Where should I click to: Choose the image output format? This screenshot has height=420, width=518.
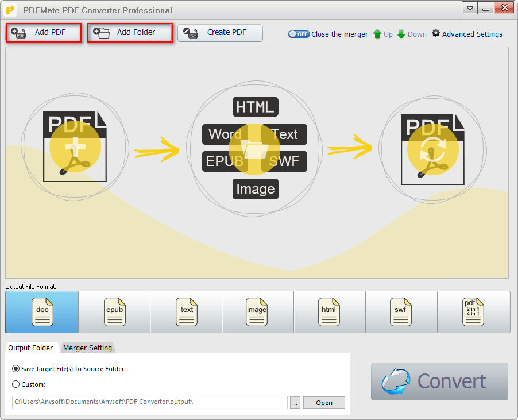pyautogui.click(x=257, y=312)
